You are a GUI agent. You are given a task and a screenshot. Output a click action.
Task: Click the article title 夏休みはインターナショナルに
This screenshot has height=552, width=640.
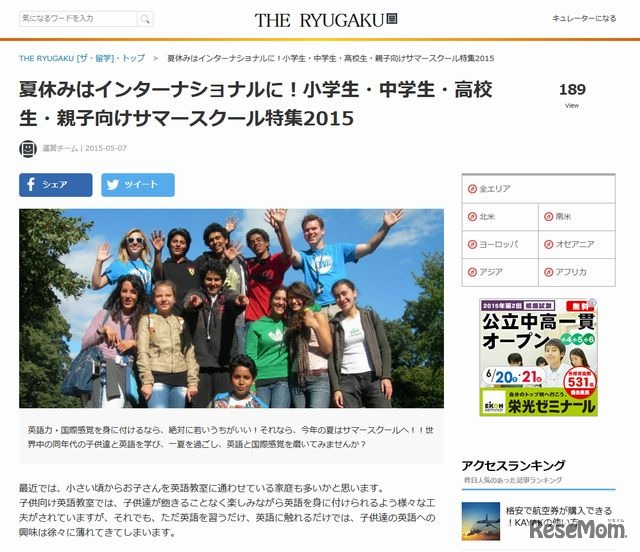[256, 104]
